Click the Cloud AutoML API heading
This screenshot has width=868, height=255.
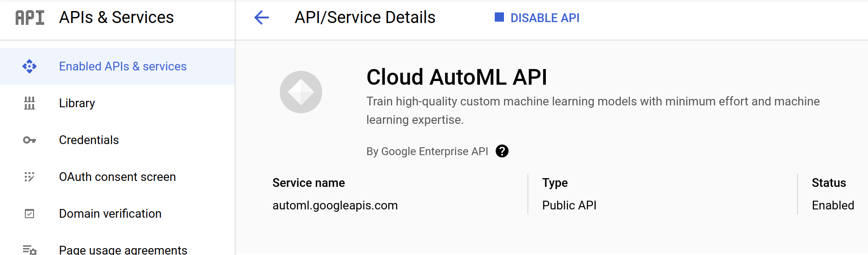pyautogui.click(x=457, y=77)
